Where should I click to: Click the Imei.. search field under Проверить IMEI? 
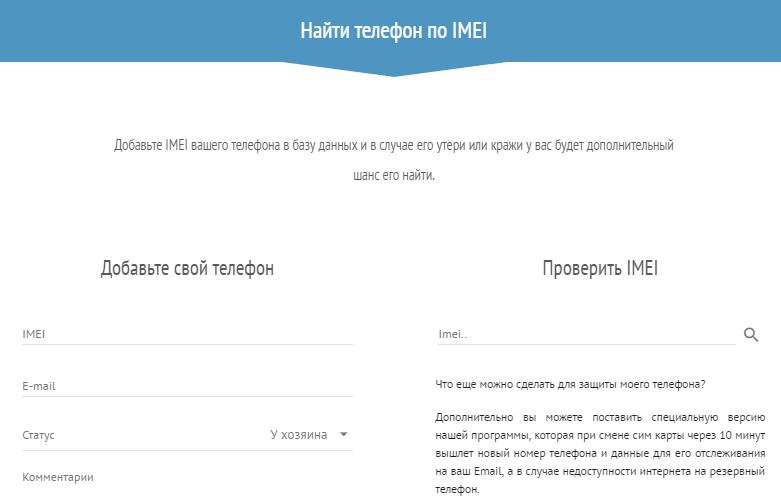(x=587, y=334)
